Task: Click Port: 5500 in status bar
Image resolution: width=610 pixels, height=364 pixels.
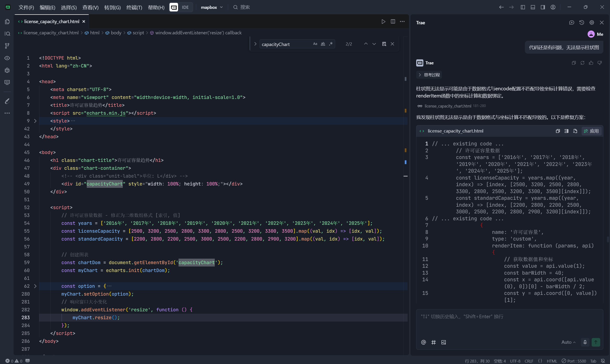Action: [x=574, y=361]
